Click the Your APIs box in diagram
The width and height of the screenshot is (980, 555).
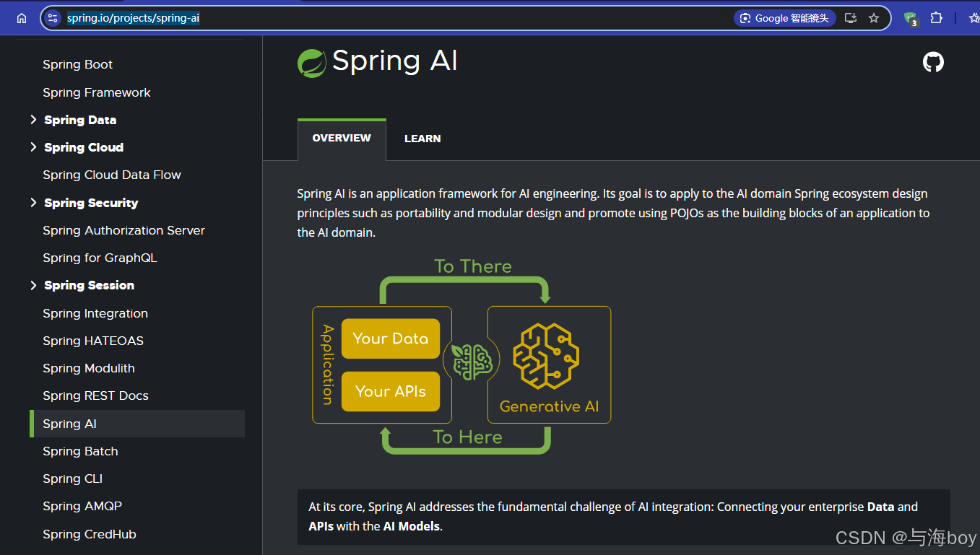pyautogui.click(x=391, y=392)
